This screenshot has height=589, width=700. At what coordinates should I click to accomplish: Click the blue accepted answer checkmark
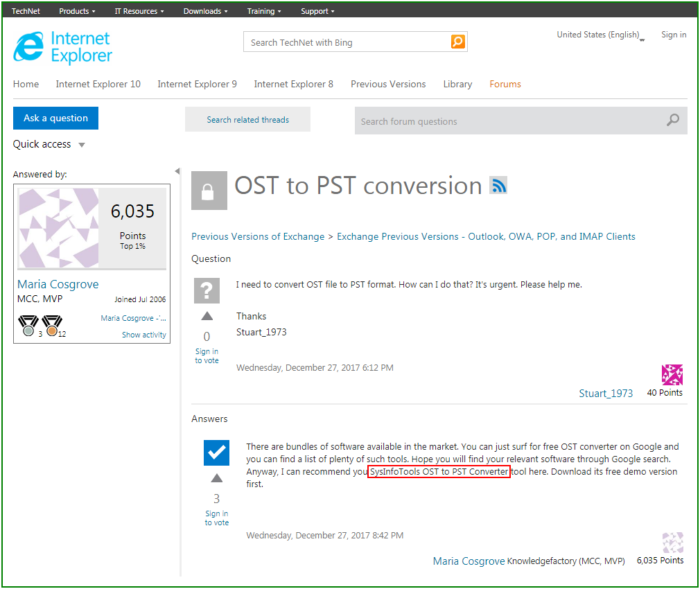[x=216, y=453]
